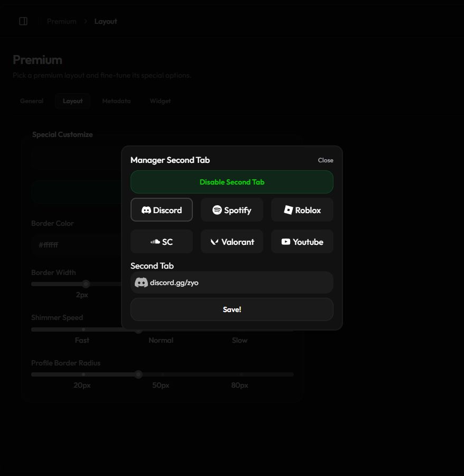Choose the Spotify platform button
The image size is (464, 476).
click(231, 210)
